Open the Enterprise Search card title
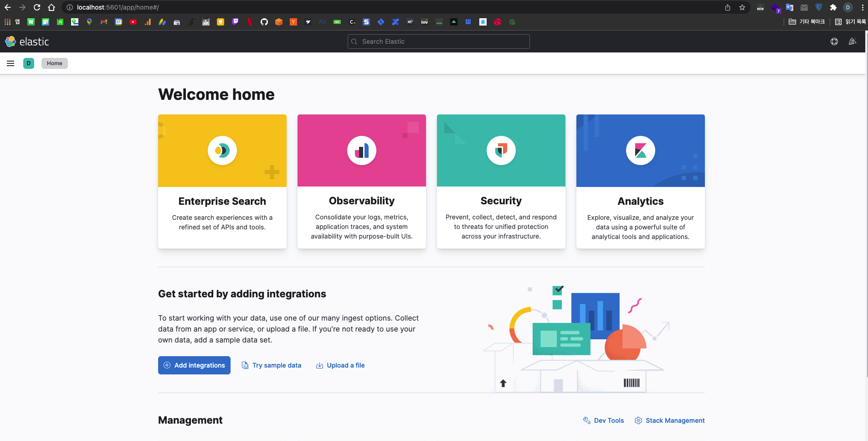The width and height of the screenshot is (868, 441). (222, 201)
